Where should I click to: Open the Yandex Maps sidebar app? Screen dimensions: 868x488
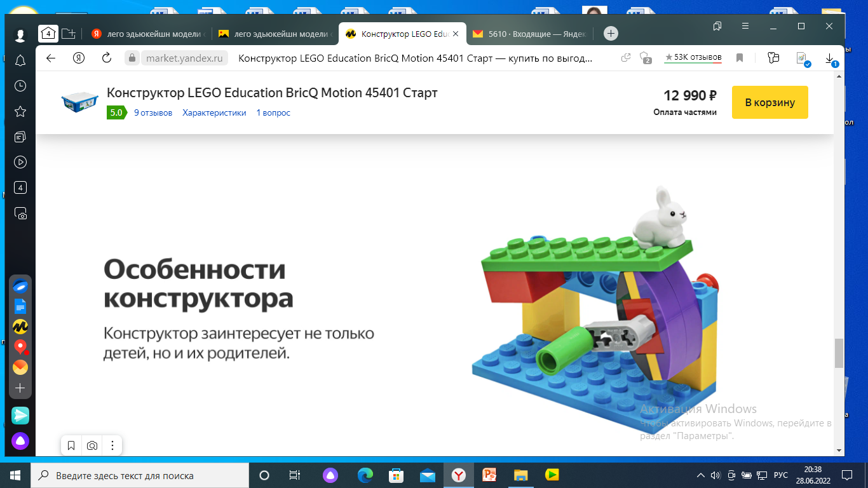pyautogui.click(x=20, y=347)
